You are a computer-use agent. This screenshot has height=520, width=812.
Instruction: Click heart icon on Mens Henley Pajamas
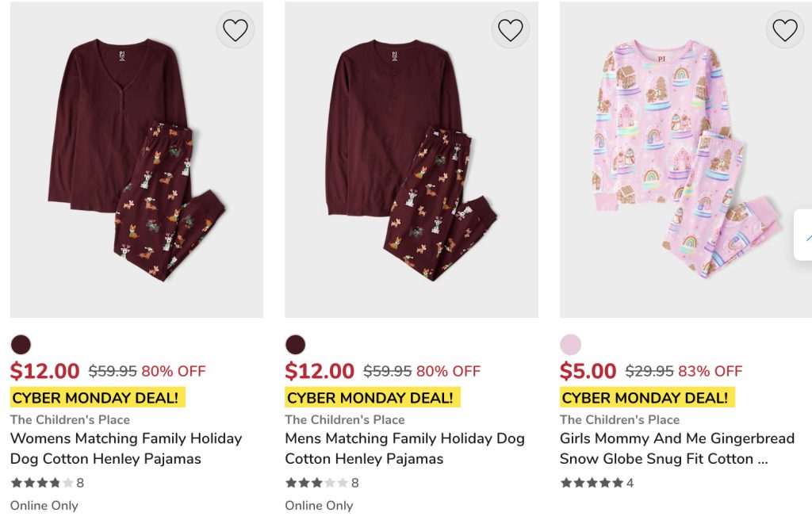click(x=510, y=30)
